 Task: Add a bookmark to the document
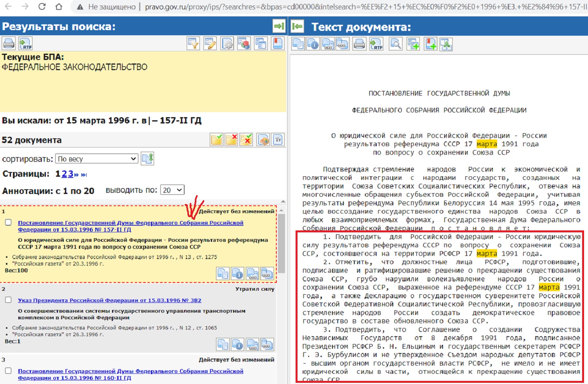coord(430,44)
